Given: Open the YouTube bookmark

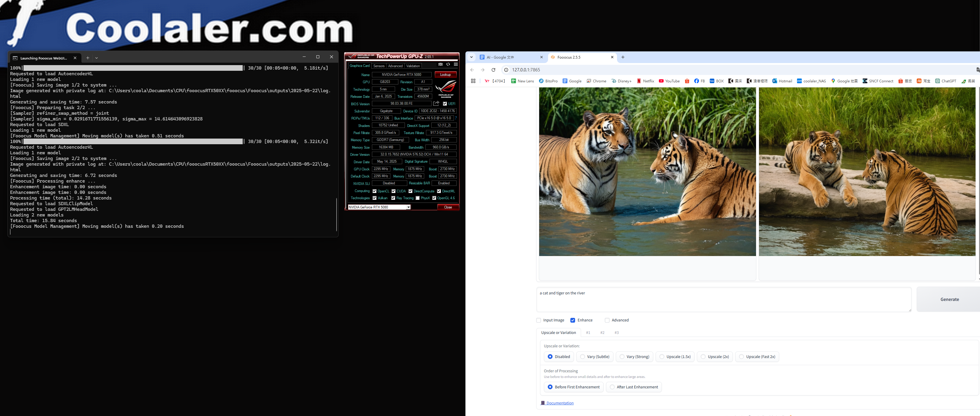Looking at the screenshot, I should pos(669,81).
